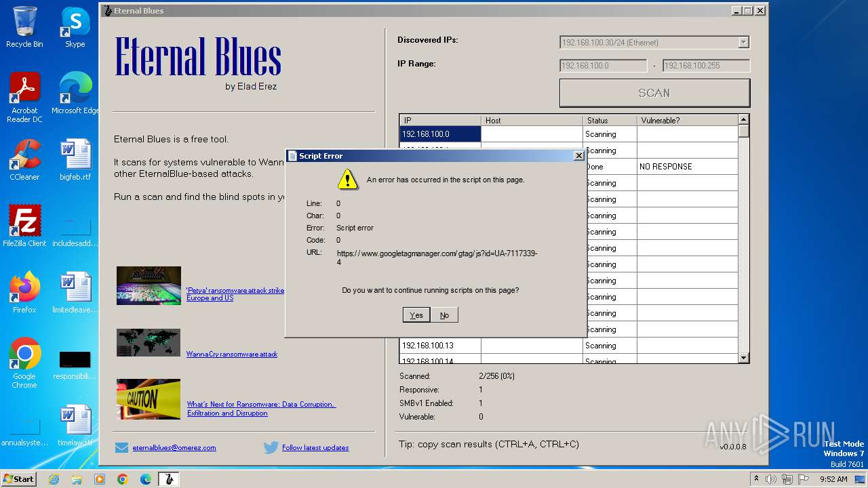This screenshot has height=488, width=868.
Task: Open Edge from the taskbar
Action: [x=146, y=479]
